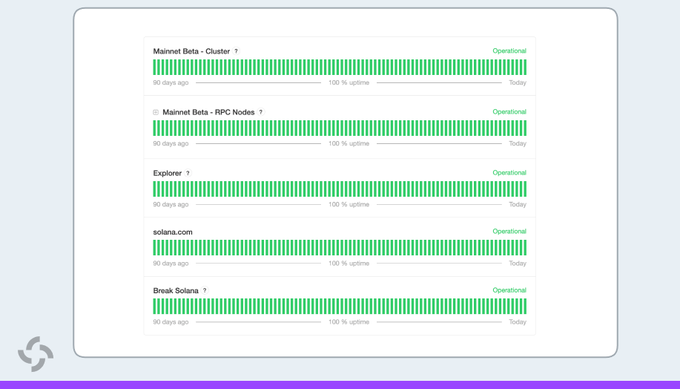Select the Mainnet Beta - RPC Nodes title
Image resolution: width=680 pixels, height=389 pixels.
pos(209,112)
